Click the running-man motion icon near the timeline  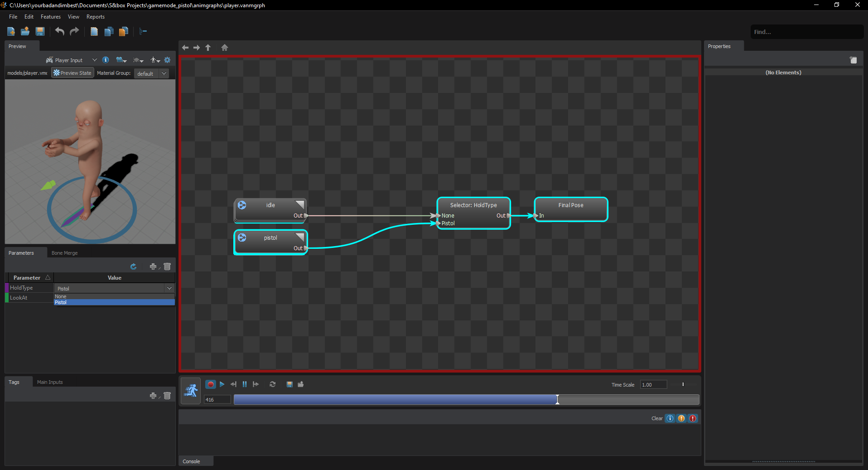pyautogui.click(x=190, y=390)
